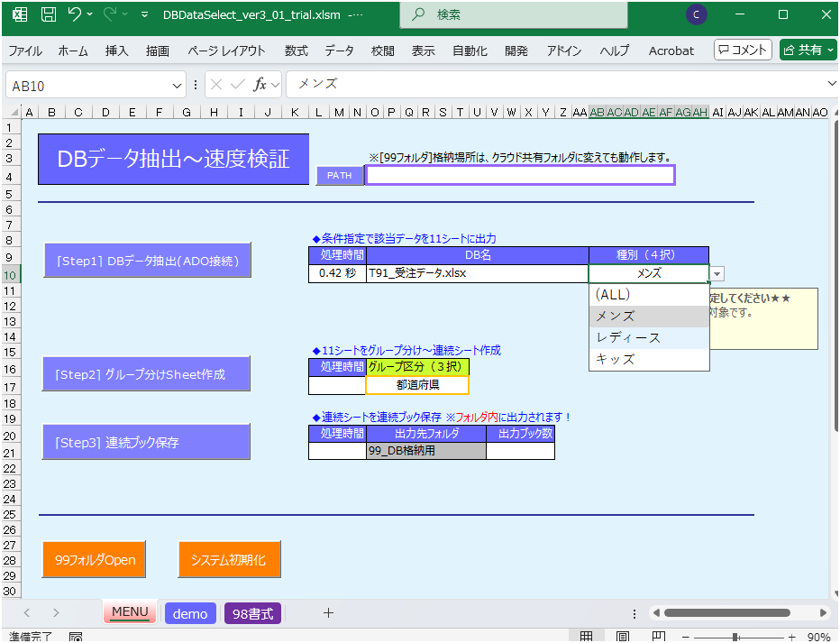Click the [Step1] DBデータ抽出 button
Viewport: 840px width, 643px height.
(x=147, y=260)
